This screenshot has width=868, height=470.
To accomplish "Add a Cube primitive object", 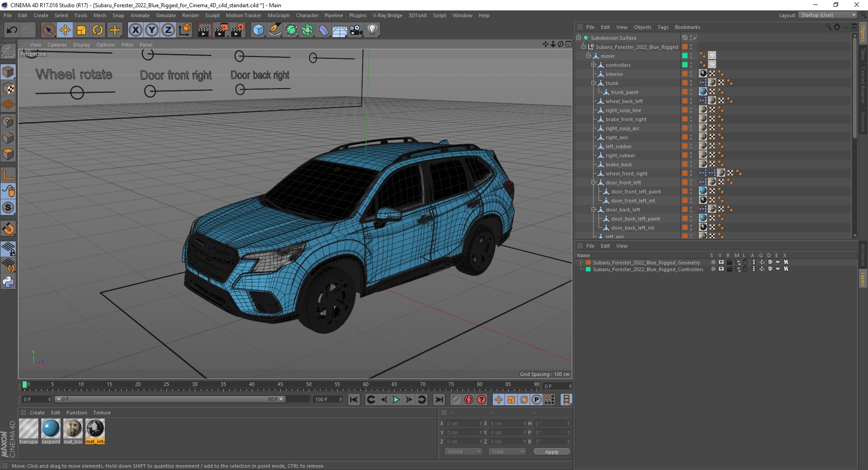I will point(258,30).
